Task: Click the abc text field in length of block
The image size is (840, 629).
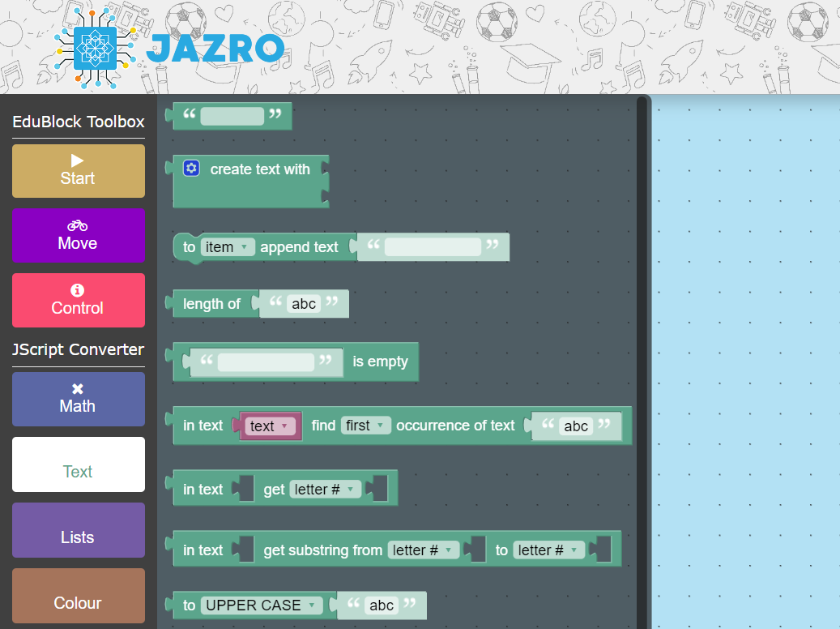Action: coord(304,304)
